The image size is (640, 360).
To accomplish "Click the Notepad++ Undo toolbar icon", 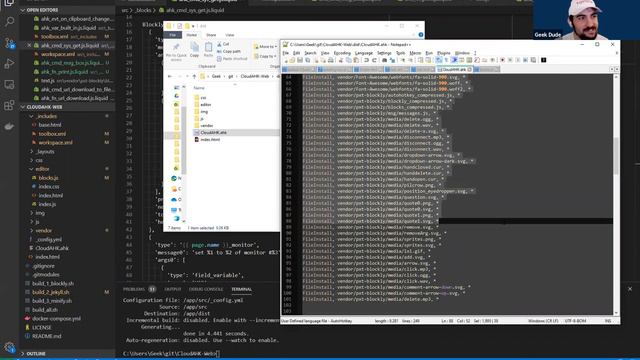I will (366, 60).
